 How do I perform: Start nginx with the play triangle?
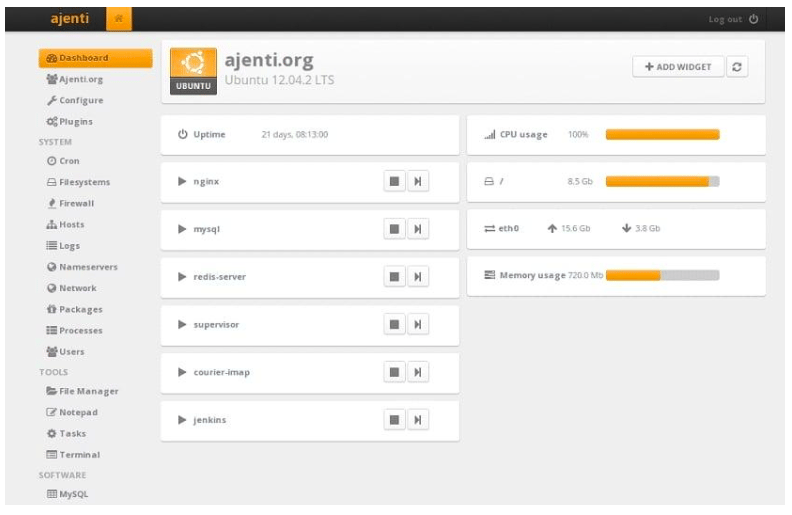[x=182, y=181]
